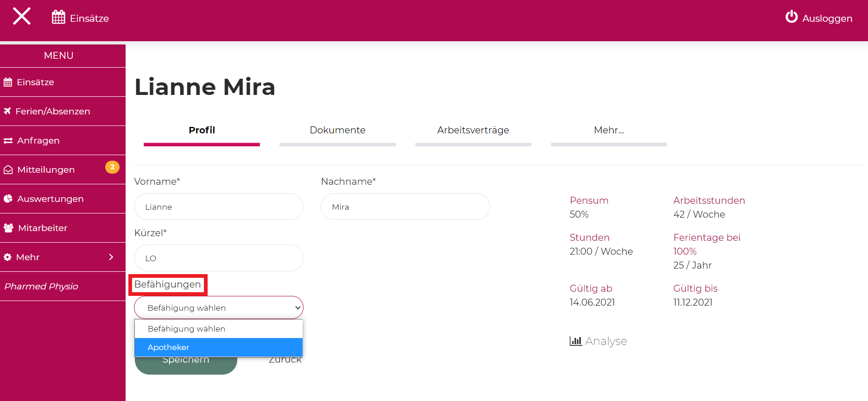
Task: Show the Mehr... tab
Action: pos(608,131)
